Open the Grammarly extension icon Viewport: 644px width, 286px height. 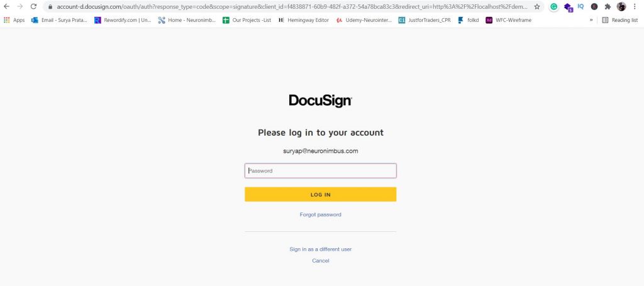click(553, 6)
